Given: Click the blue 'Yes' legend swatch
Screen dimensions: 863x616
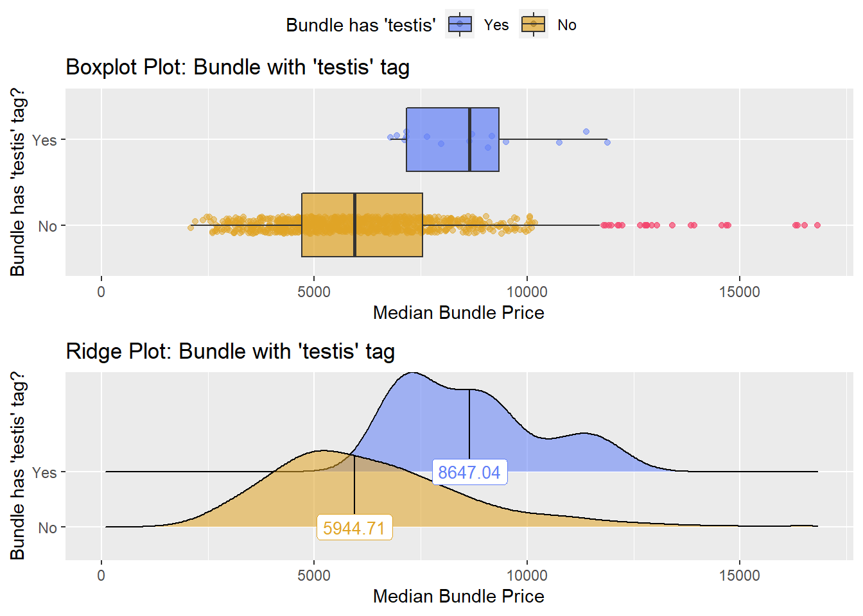Looking at the screenshot, I should point(460,25).
